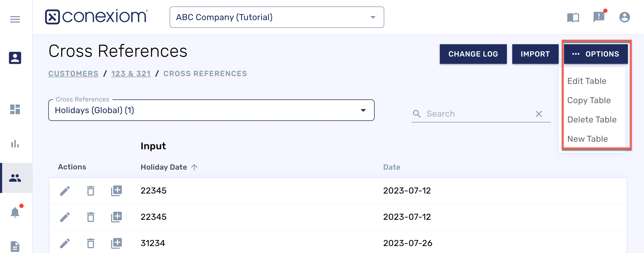Open the ABC Company workspace dropdown

[x=277, y=17]
